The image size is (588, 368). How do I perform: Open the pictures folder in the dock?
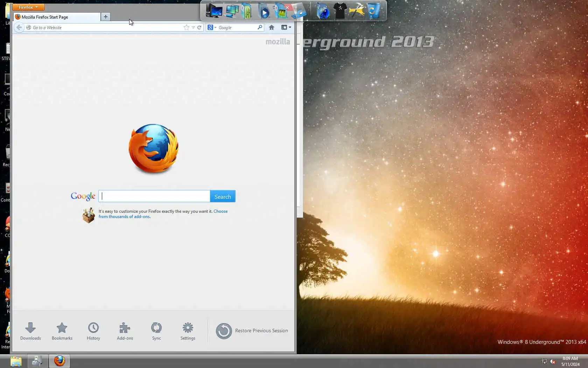click(x=281, y=11)
